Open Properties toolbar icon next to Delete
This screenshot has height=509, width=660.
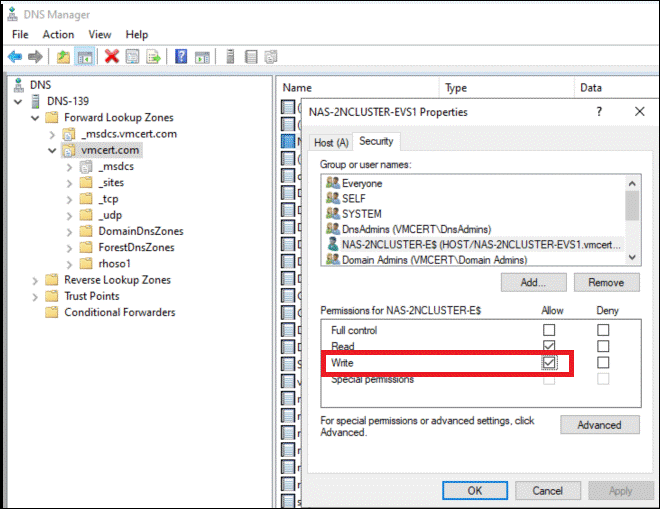[133, 56]
